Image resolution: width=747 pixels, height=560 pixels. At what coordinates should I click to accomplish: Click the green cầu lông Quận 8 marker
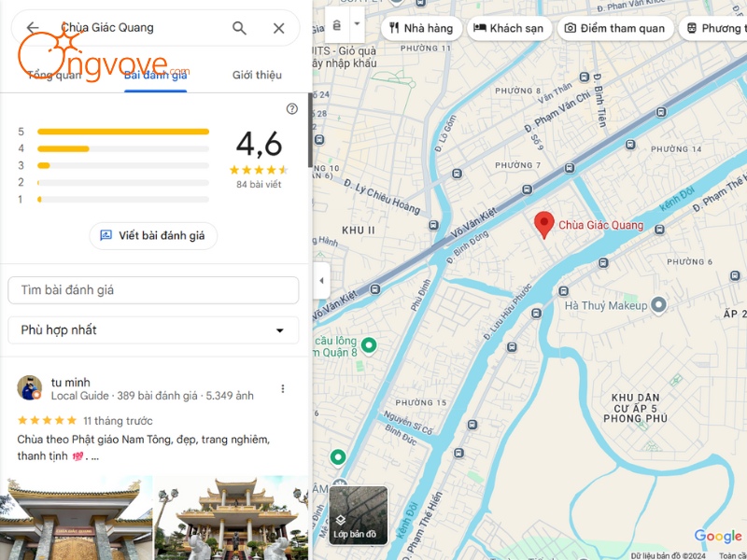369,345
